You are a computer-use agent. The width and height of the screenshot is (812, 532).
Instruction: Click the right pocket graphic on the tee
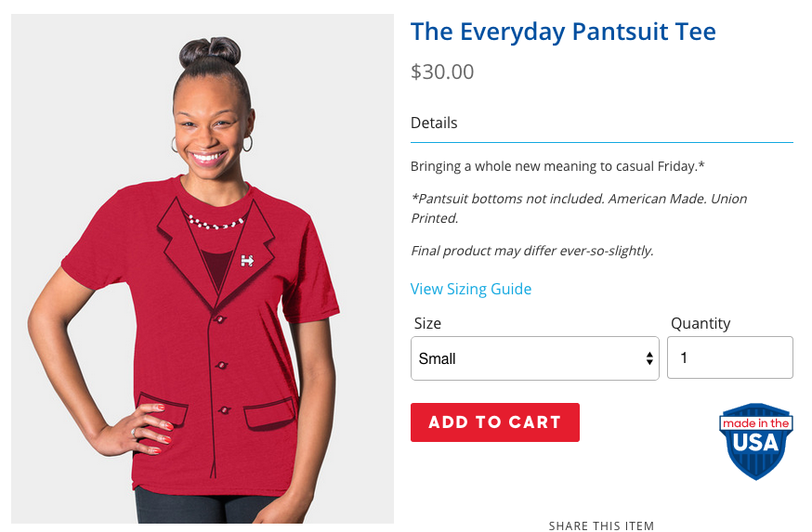[x=269, y=413]
